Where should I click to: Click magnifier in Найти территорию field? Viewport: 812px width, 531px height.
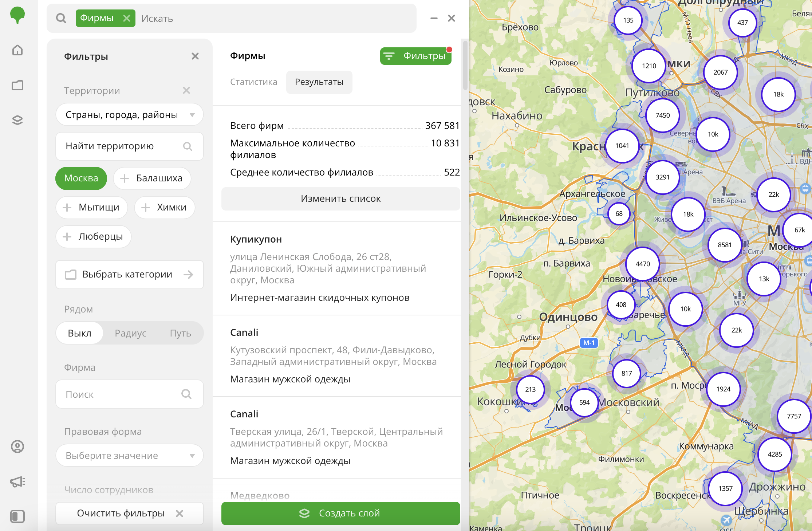coord(188,146)
